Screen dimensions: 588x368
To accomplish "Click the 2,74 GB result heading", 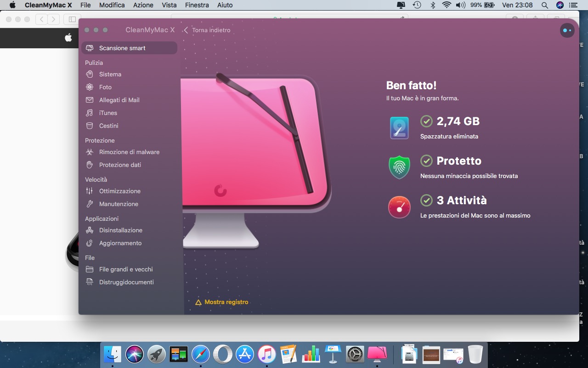I will (x=458, y=121).
